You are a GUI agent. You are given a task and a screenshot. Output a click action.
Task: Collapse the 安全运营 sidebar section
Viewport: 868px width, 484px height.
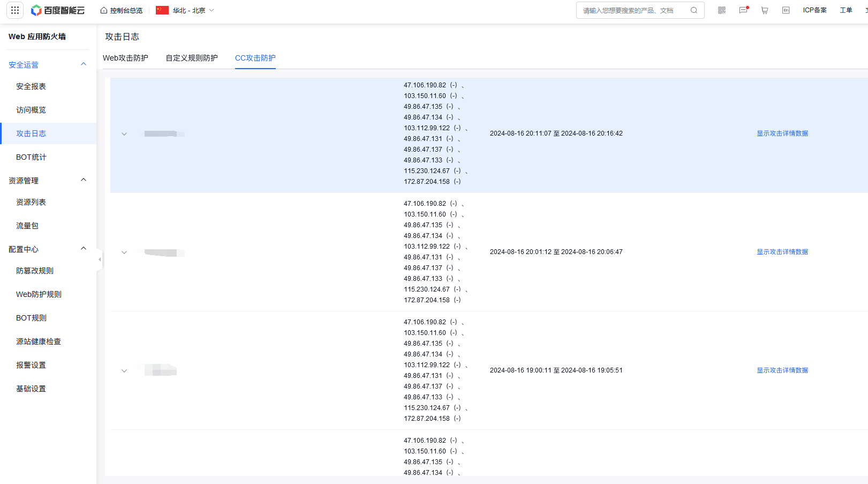pos(84,64)
